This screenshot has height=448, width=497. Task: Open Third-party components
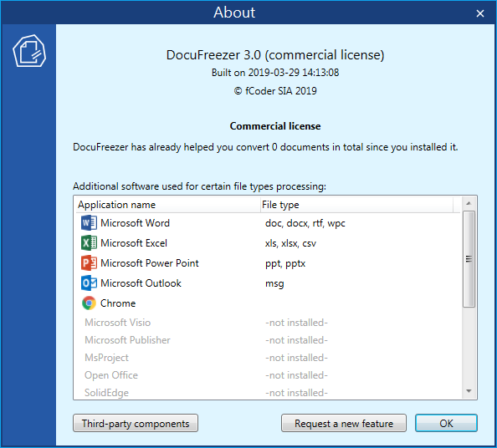(136, 423)
